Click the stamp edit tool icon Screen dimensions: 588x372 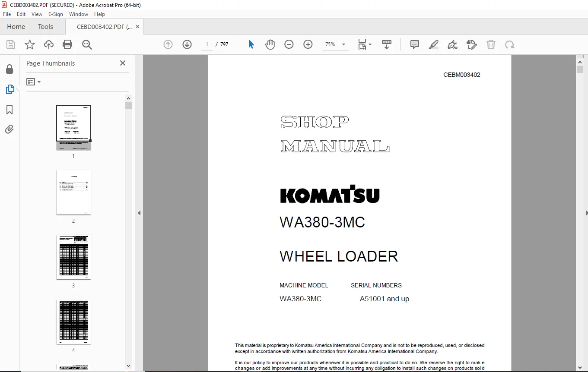tap(472, 44)
